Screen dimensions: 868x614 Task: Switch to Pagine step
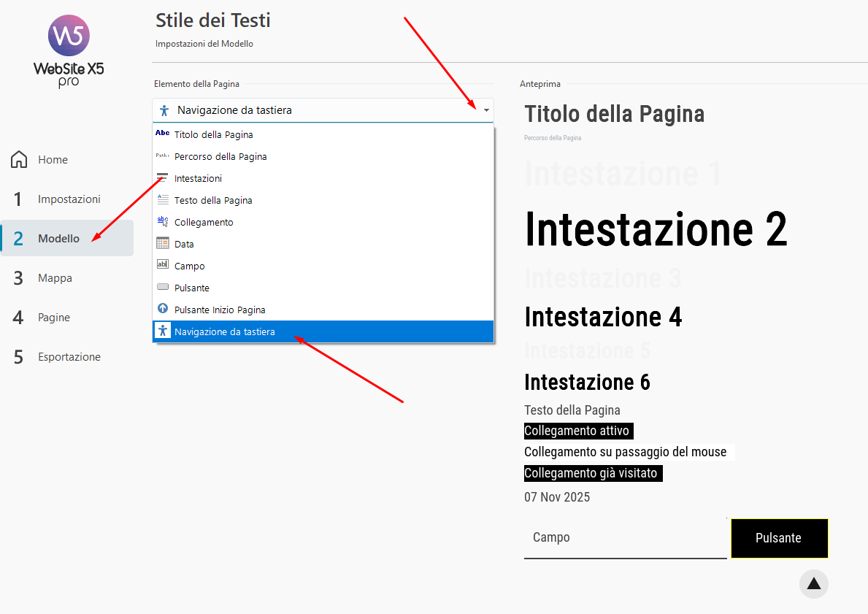(x=54, y=318)
